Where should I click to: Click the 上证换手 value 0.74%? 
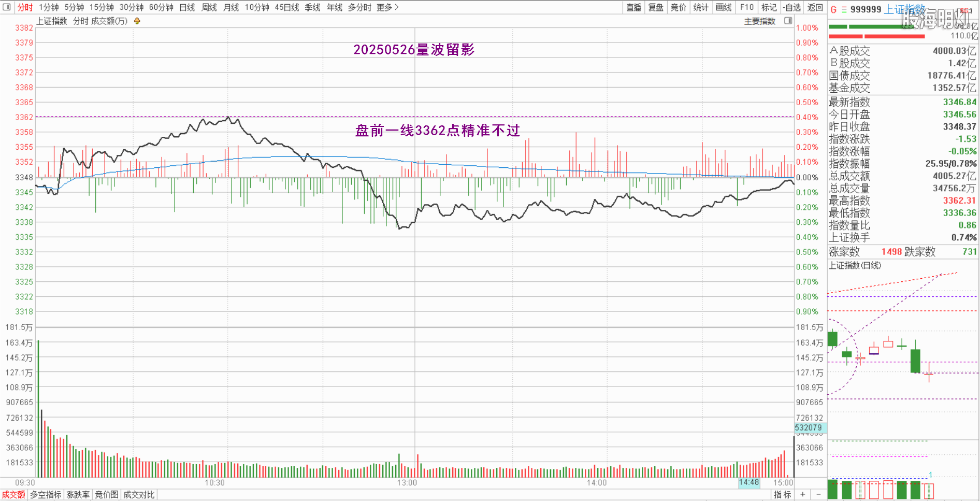click(964, 238)
